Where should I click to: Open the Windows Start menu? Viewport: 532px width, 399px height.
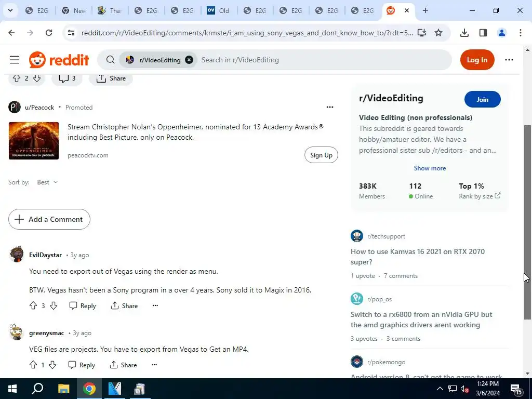pos(12,389)
